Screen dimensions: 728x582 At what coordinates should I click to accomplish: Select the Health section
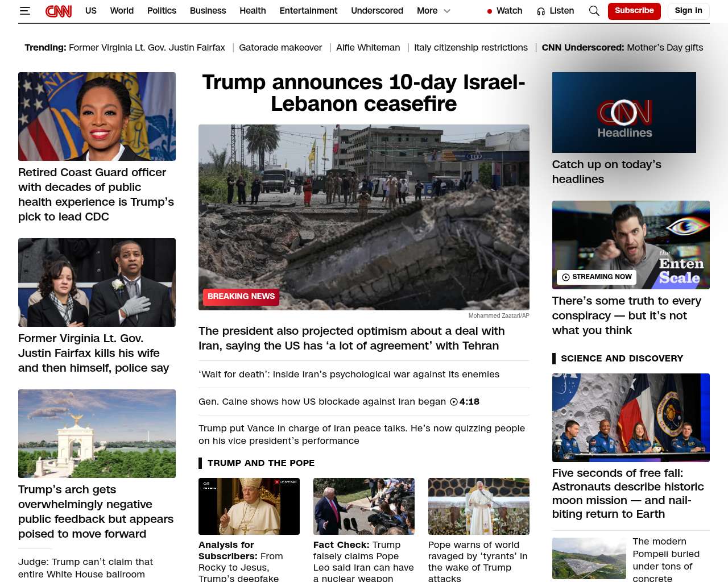253,11
